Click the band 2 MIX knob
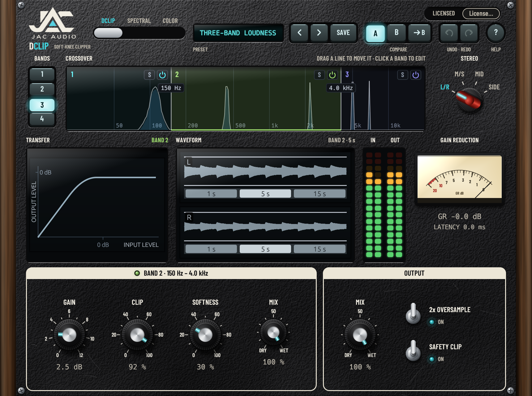The height and width of the screenshot is (396, 532). pos(273,333)
